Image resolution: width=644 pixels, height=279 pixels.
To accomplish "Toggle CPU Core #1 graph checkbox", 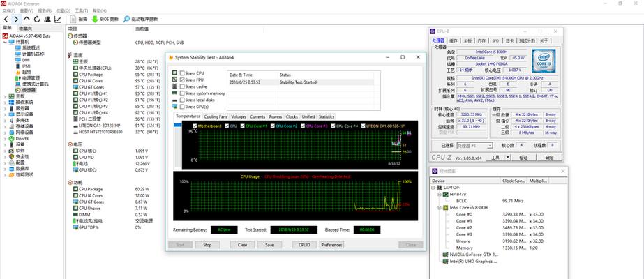I will point(242,126).
